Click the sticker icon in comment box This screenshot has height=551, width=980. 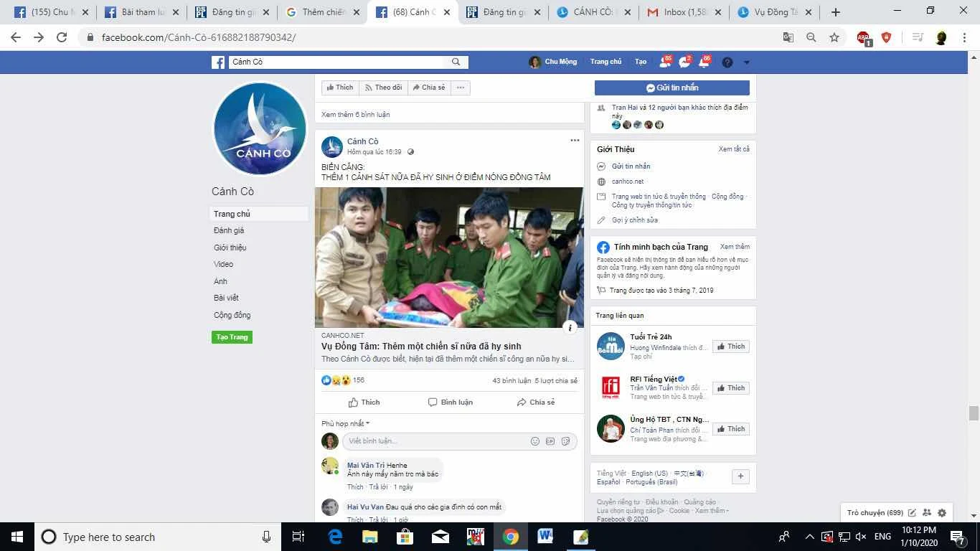[565, 441]
